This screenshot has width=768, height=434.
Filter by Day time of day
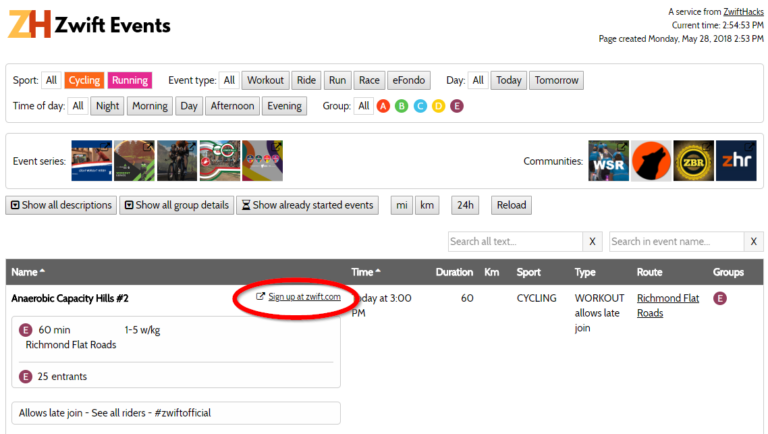(189, 106)
